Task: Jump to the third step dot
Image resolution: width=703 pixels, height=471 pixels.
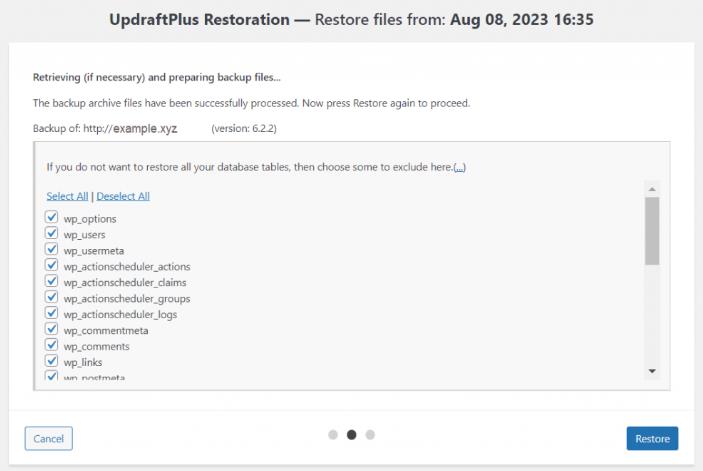Action: click(370, 435)
